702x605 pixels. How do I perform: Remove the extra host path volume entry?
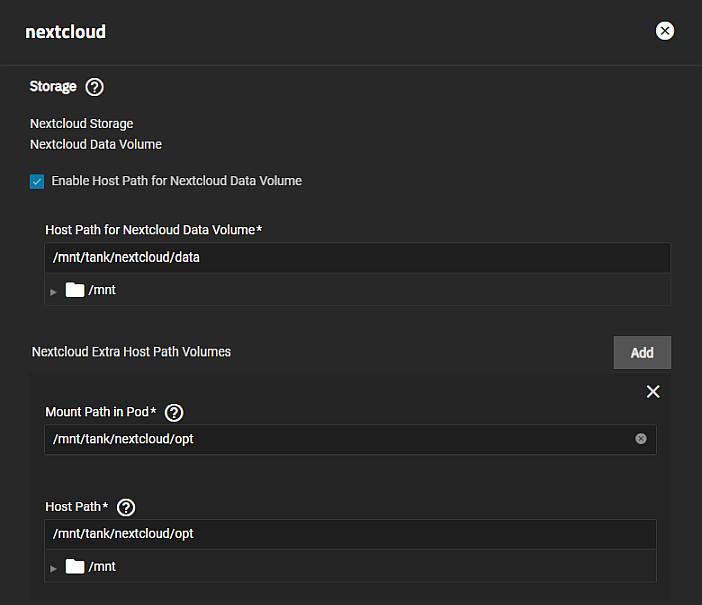click(x=653, y=392)
